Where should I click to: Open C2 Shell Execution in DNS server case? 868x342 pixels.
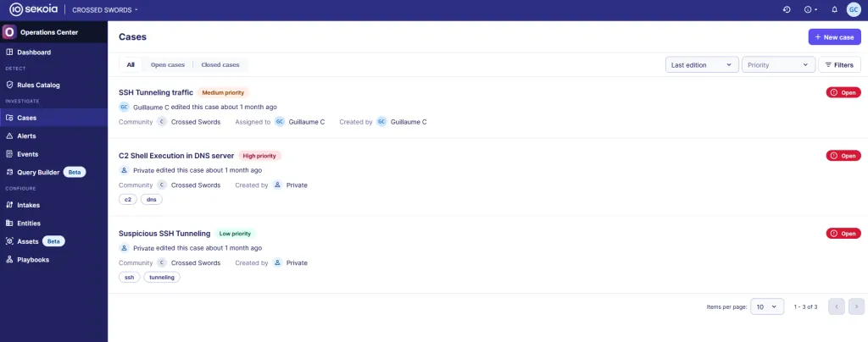176,156
